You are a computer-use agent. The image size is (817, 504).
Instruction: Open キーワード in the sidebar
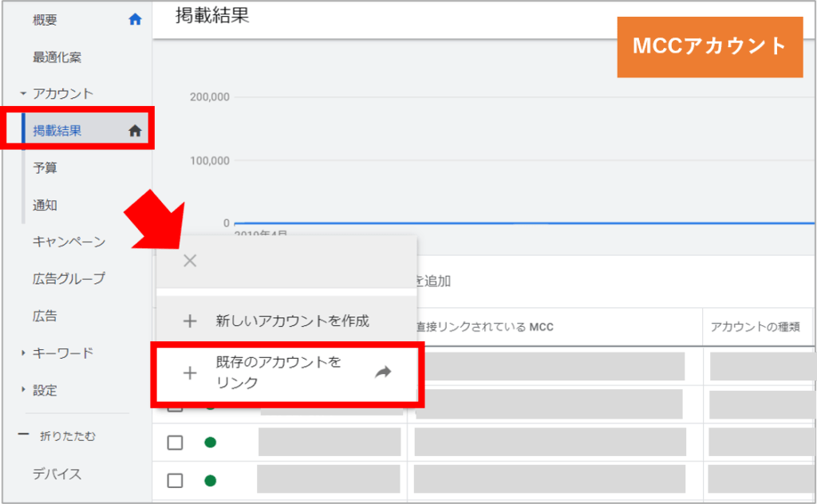click(63, 353)
